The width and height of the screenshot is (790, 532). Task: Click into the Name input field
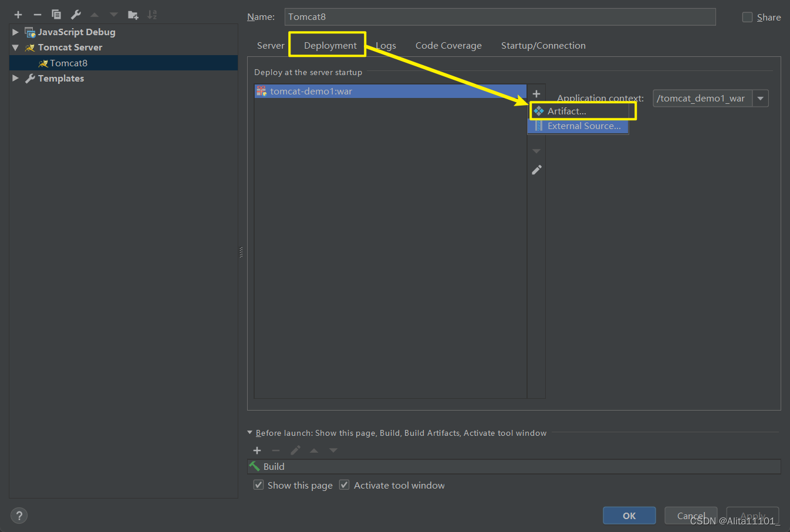click(500, 16)
